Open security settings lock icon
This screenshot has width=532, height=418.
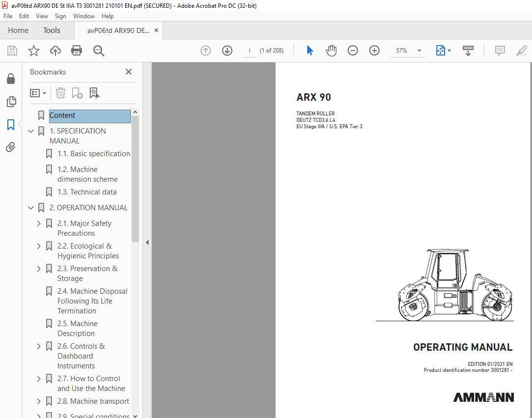click(11, 79)
